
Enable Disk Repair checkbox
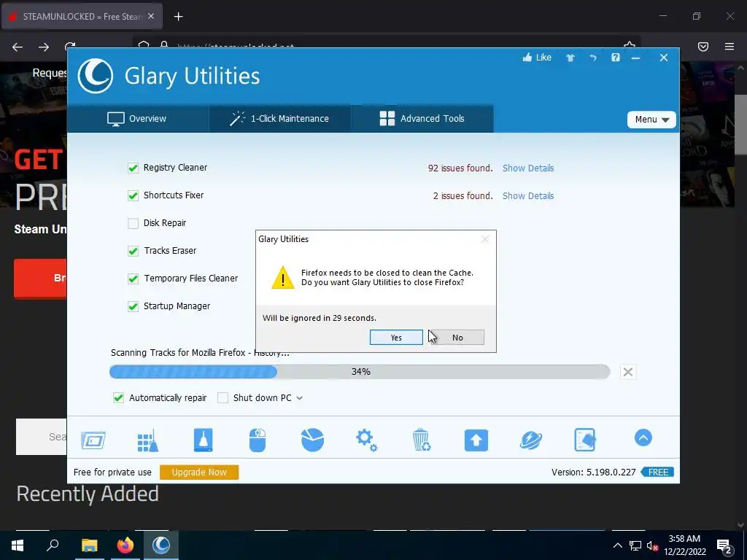(x=133, y=223)
